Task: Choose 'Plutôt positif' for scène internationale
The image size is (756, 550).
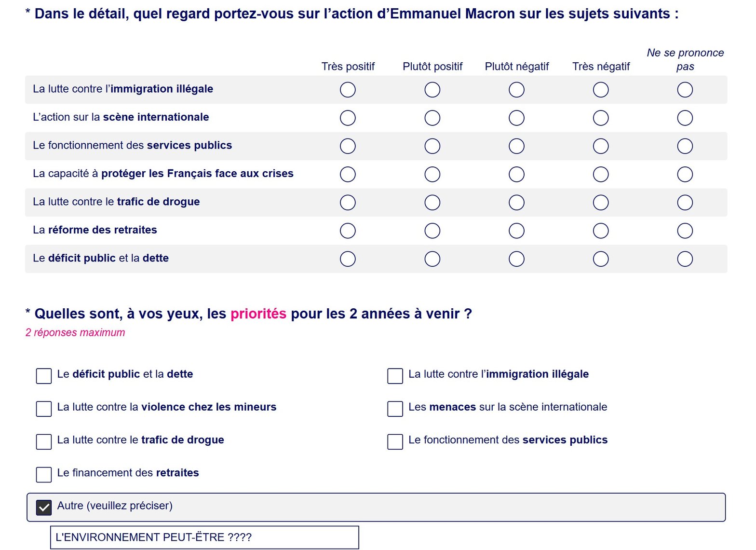Action: click(x=432, y=118)
